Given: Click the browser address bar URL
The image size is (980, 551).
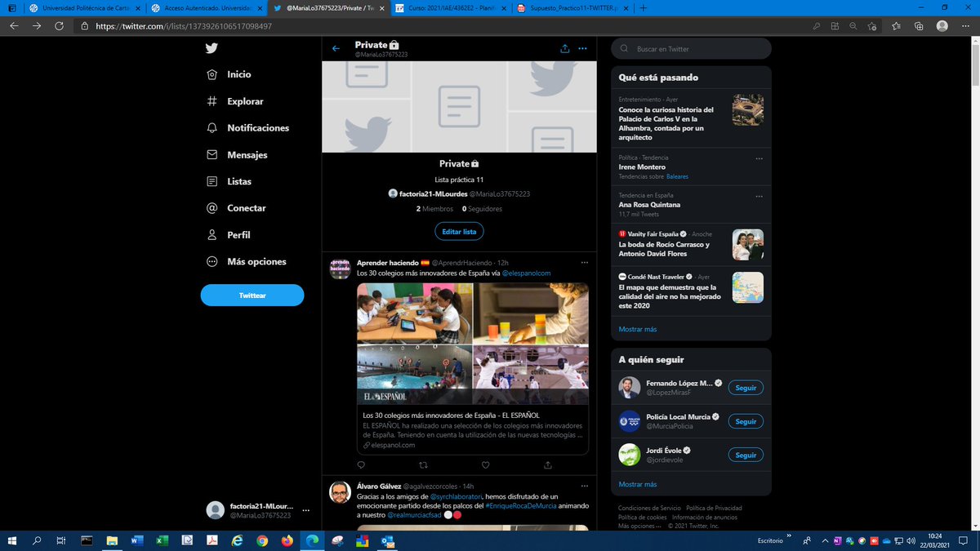Looking at the screenshot, I should point(184,26).
